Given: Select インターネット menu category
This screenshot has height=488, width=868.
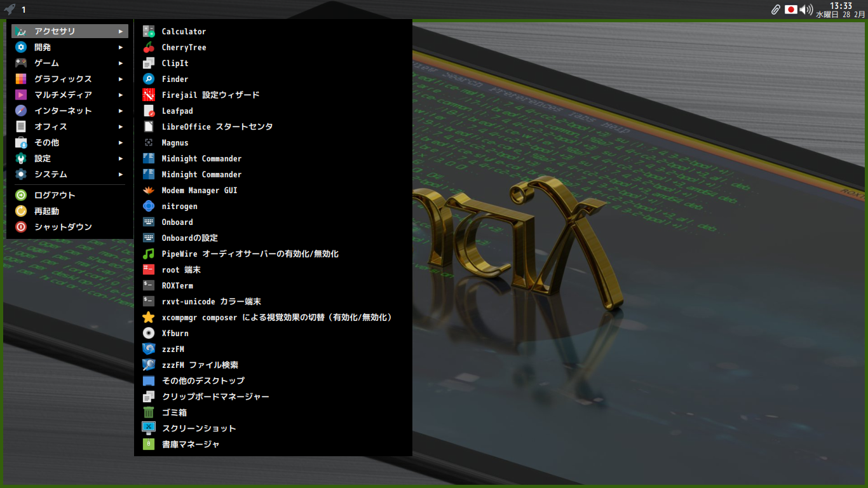Looking at the screenshot, I should [x=70, y=111].
